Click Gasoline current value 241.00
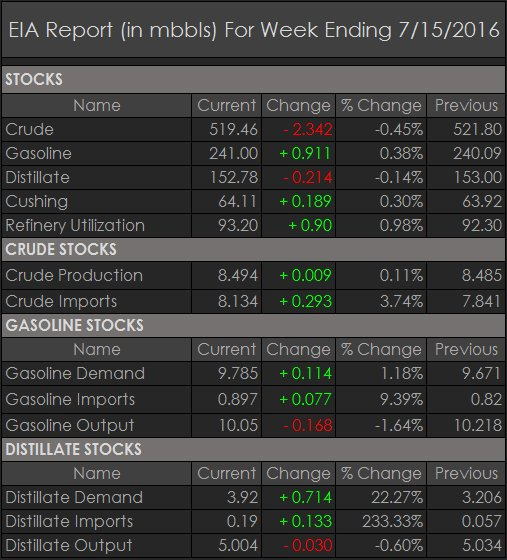 point(233,154)
